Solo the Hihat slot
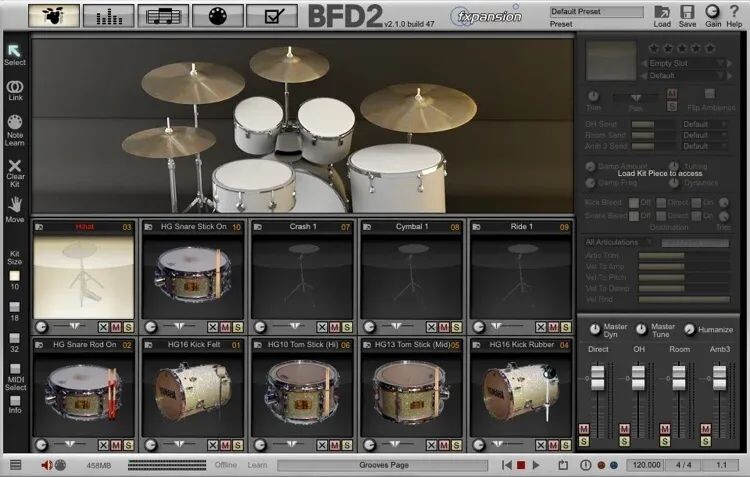The height and width of the screenshot is (477, 750). [x=128, y=327]
